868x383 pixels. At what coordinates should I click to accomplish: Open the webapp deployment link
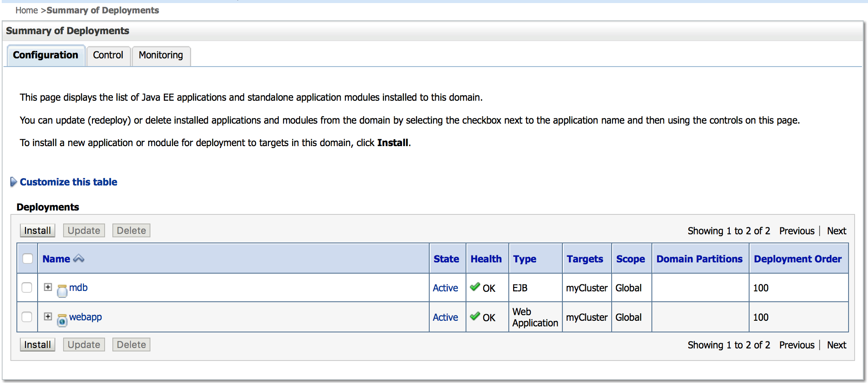(x=86, y=317)
